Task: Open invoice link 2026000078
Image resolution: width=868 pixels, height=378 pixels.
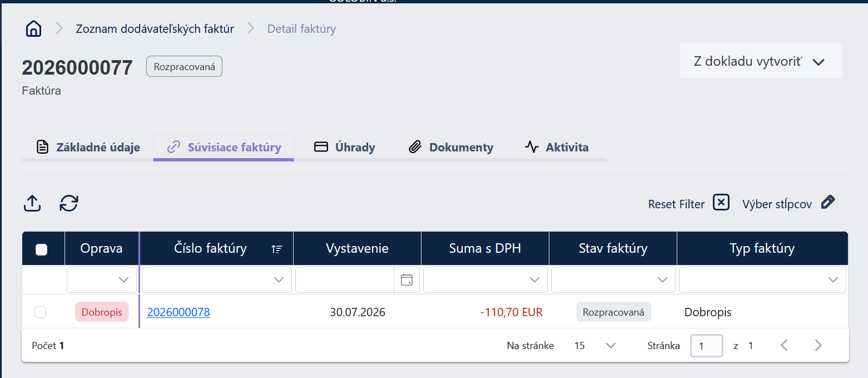Action: click(178, 312)
